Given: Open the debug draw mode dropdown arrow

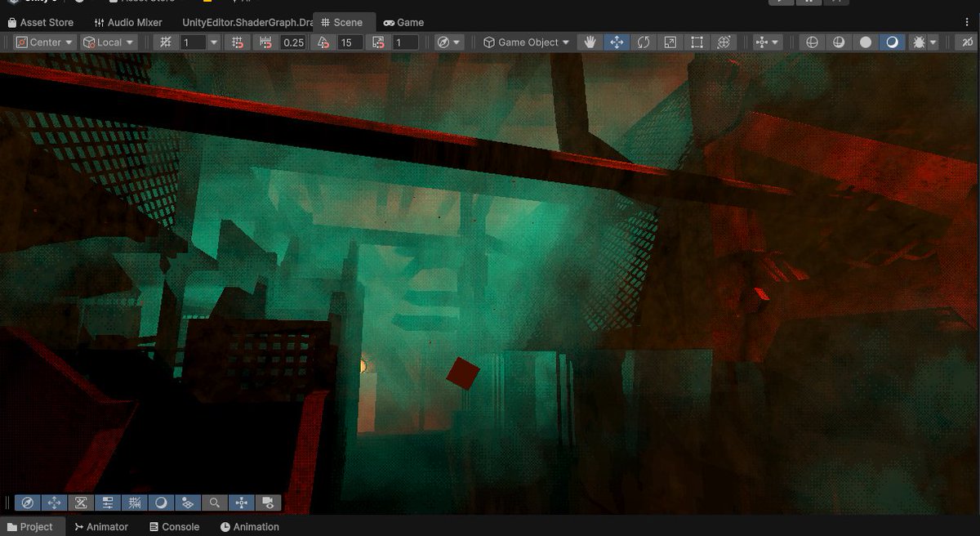Looking at the screenshot, I should (x=933, y=42).
